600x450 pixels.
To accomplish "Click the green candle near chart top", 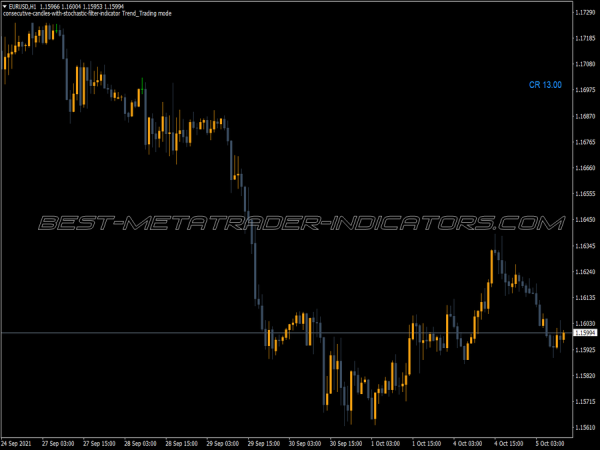I will point(143,84).
